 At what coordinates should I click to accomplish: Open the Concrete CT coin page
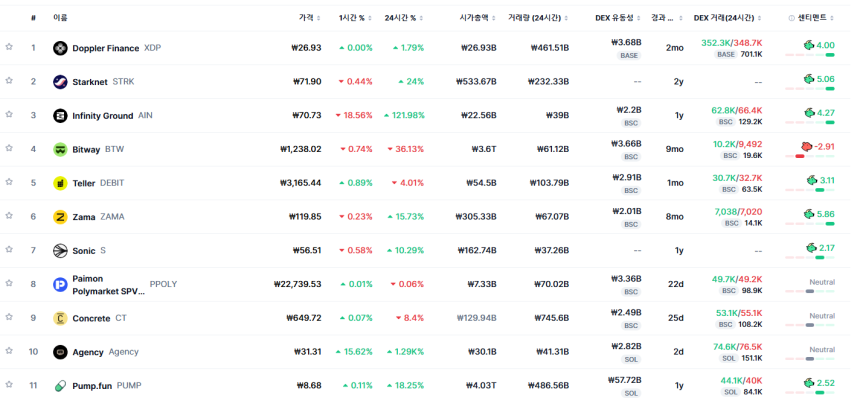pos(99,319)
